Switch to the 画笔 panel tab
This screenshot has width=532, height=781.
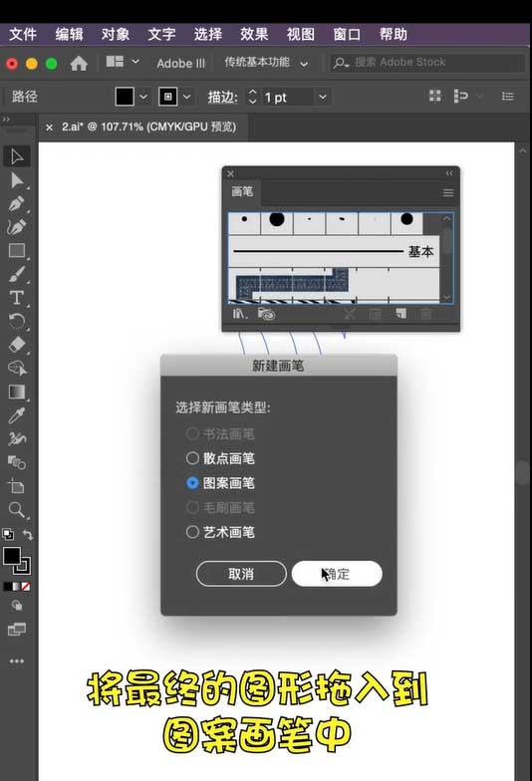242,191
